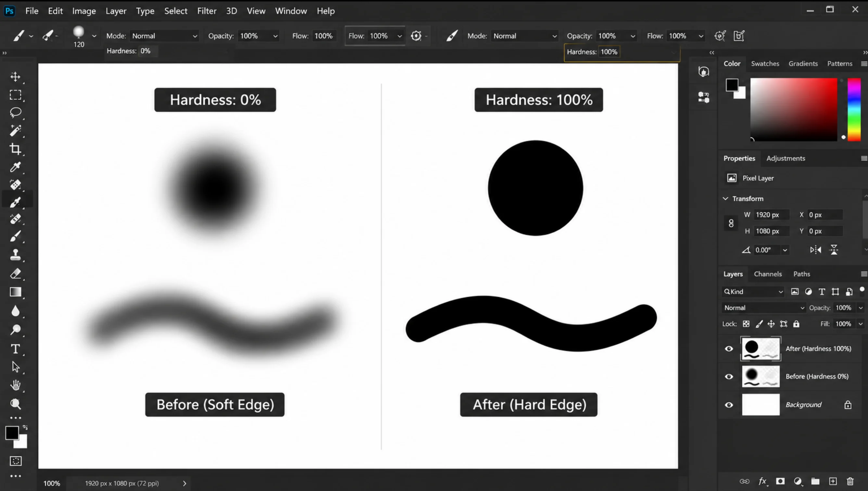The image size is (868, 491).
Task: Toggle type layer filter in Layers
Action: click(x=822, y=292)
